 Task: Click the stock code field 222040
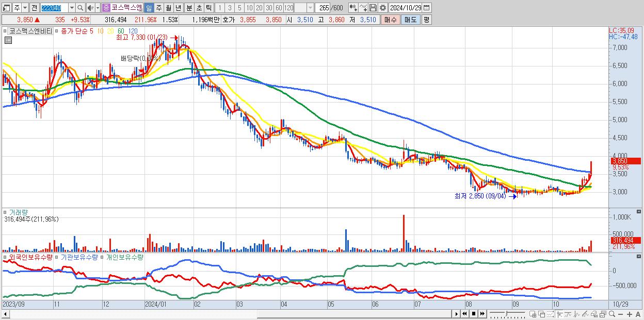[x=54, y=8]
